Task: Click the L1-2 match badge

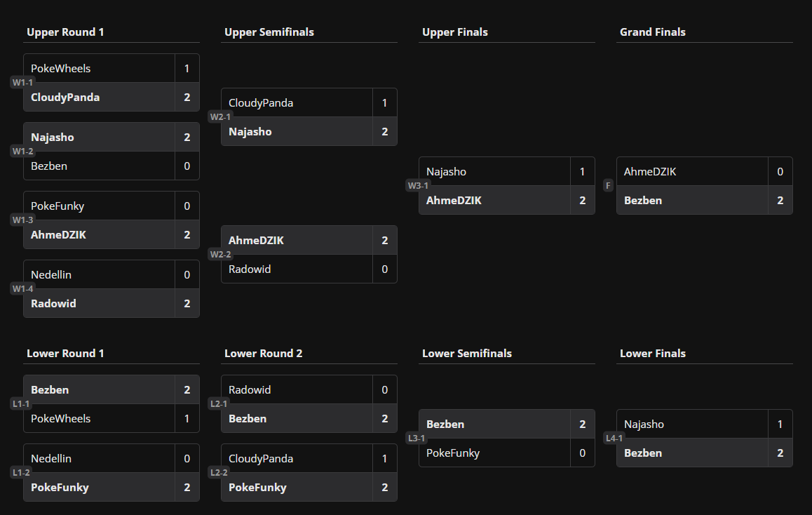Action: pyautogui.click(x=21, y=473)
